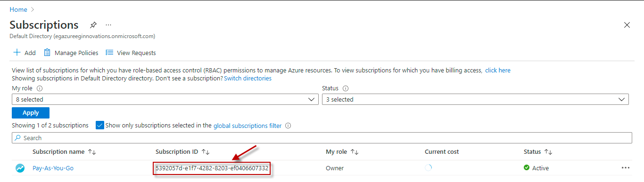Select the subscription ID 5392057d-e1f7-4282-8203-ef0406607332

[x=212, y=168]
